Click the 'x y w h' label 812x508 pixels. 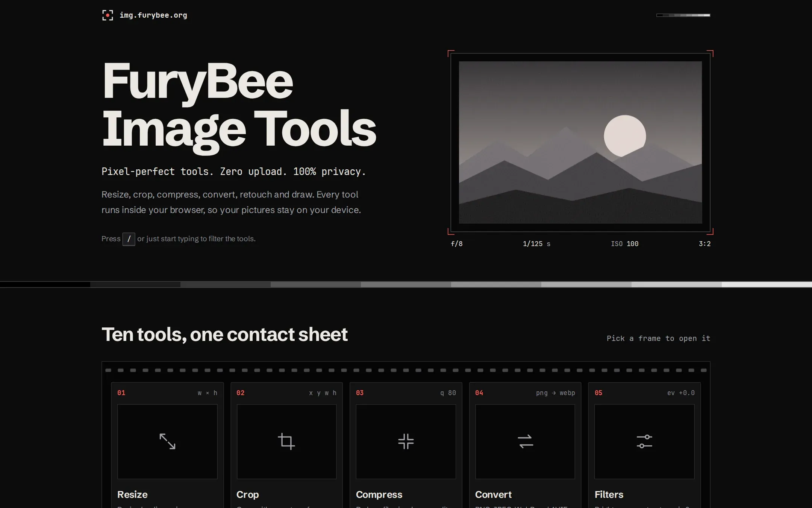(x=323, y=393)
